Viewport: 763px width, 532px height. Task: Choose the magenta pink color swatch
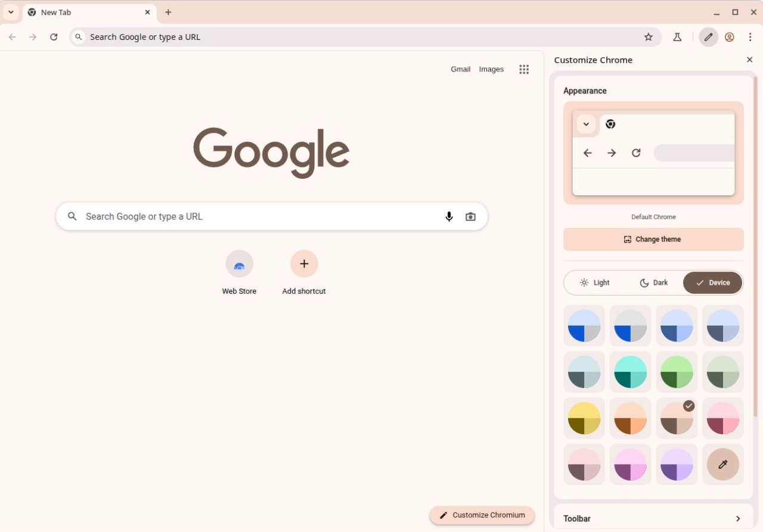[631, 464]
